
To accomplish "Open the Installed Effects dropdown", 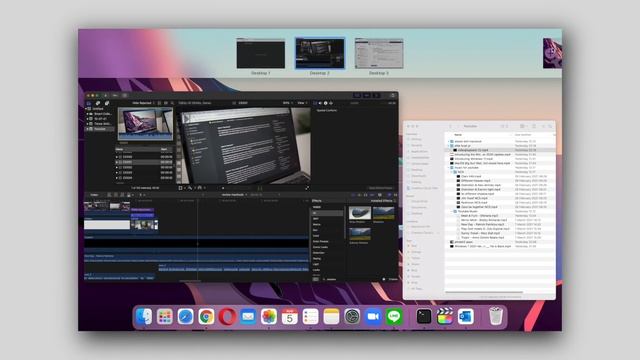I will [383, 201].
